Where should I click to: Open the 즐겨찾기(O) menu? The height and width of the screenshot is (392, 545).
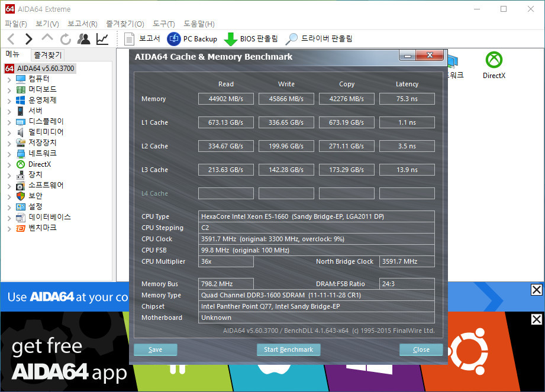click(125, 24)
